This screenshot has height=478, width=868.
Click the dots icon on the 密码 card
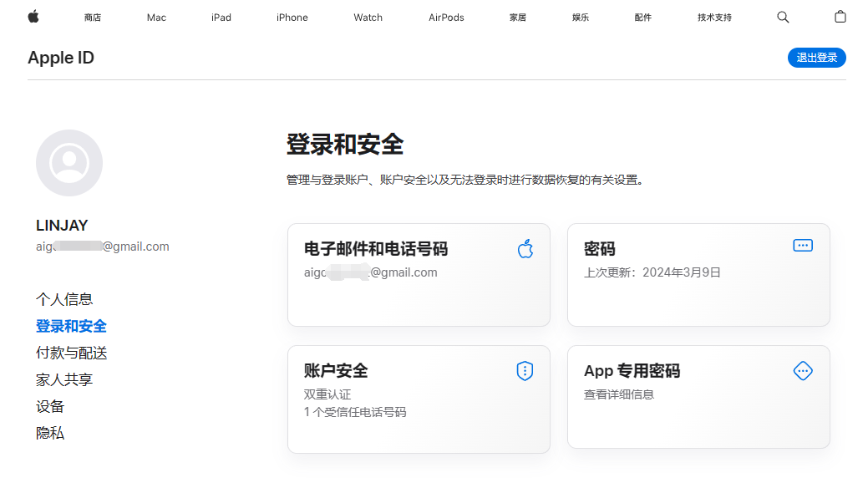coord(803,246)
